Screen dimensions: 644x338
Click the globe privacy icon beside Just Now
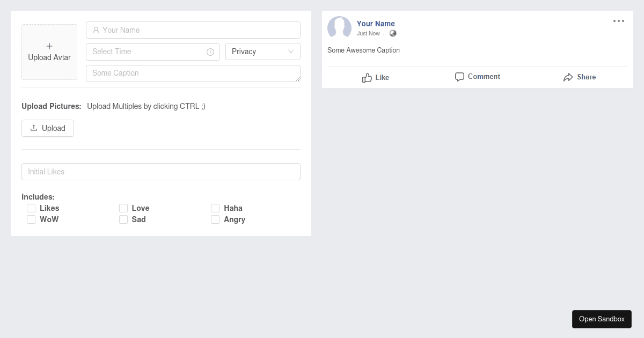392,33
